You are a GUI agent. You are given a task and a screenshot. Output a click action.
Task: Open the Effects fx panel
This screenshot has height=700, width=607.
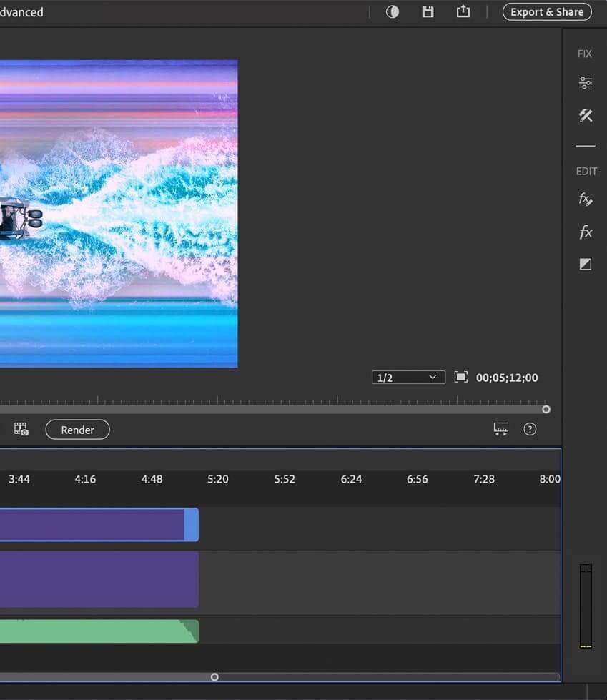[586, 232]
